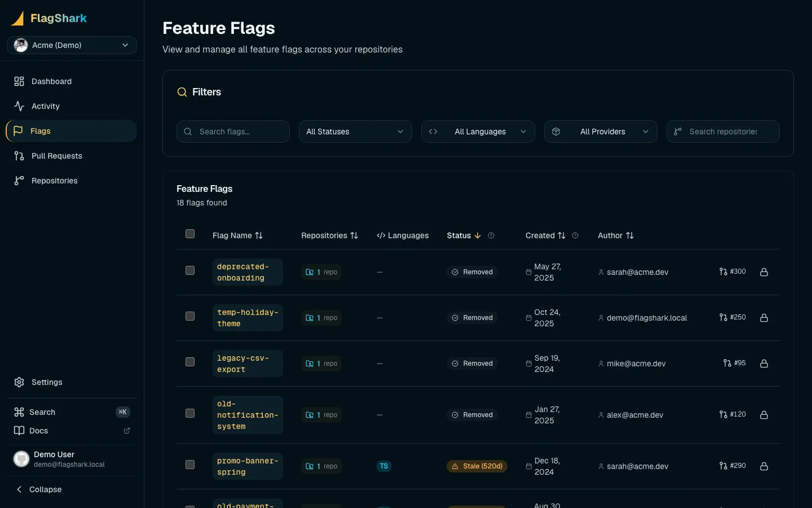Click the Removed status of deprecated-onboarding
The width and height of the screenshot is (812, 508).
pyautogui.click(x=473, y=272)
